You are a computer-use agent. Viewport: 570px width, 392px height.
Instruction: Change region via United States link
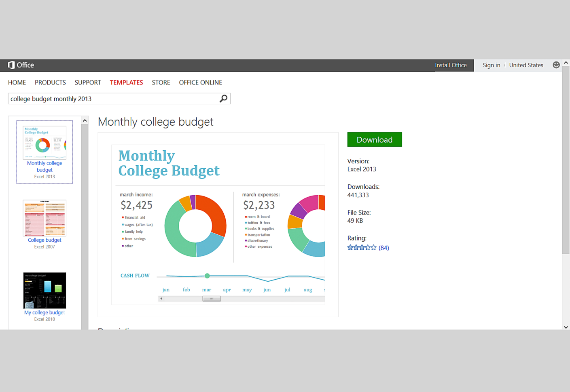point(526,65)
